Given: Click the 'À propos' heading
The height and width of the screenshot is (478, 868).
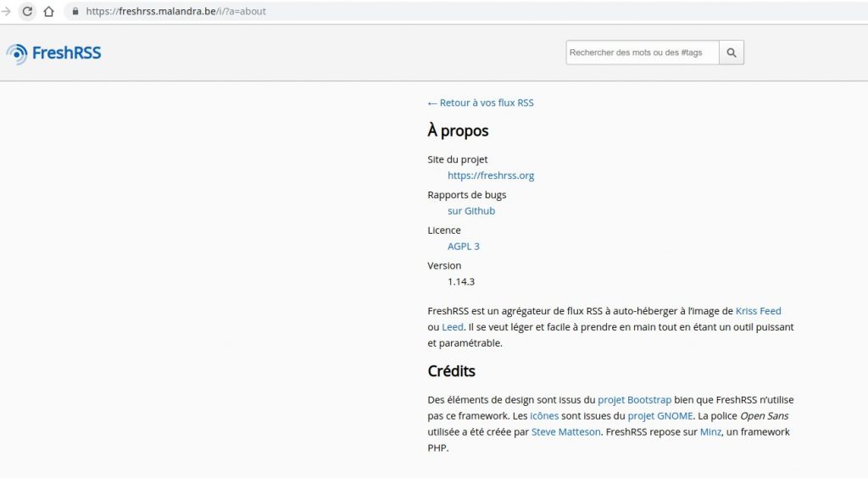Looking at the screenshot, I should 458,131.
